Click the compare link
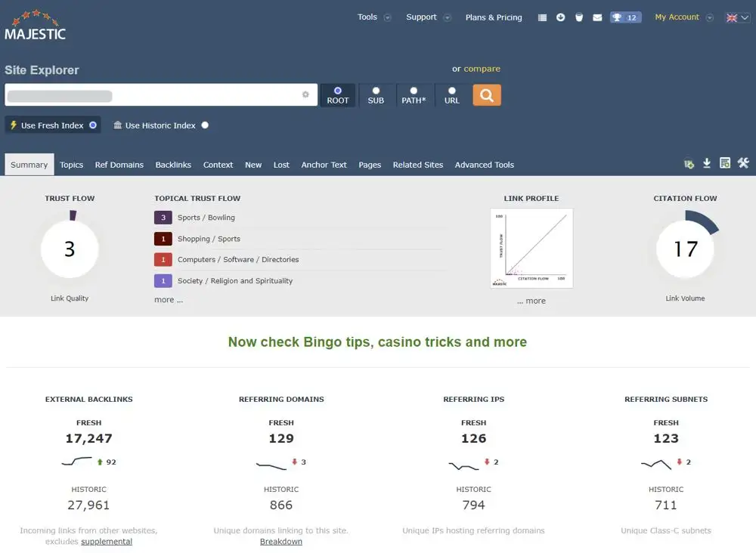 [482, 69]
